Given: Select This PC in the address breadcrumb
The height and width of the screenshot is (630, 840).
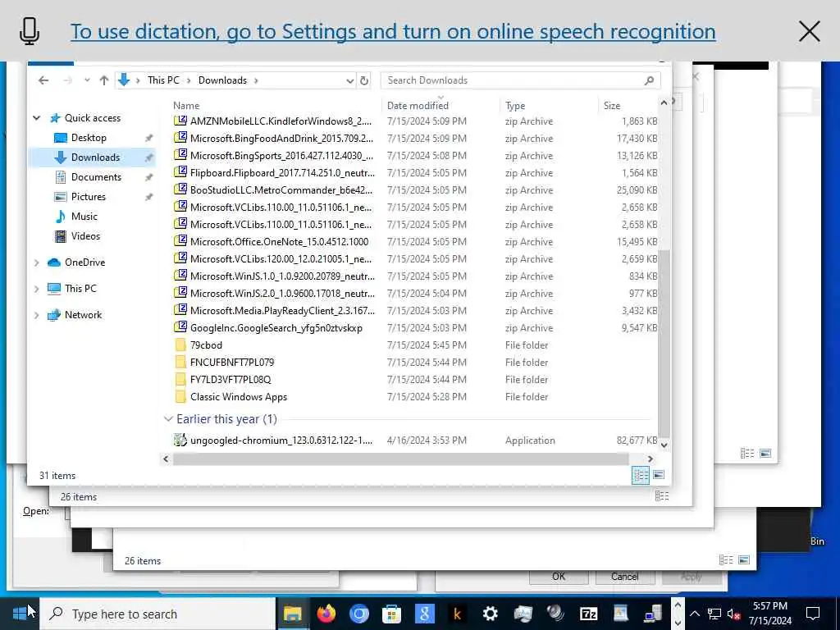Looking at the screenshot, I should [163, 80].
